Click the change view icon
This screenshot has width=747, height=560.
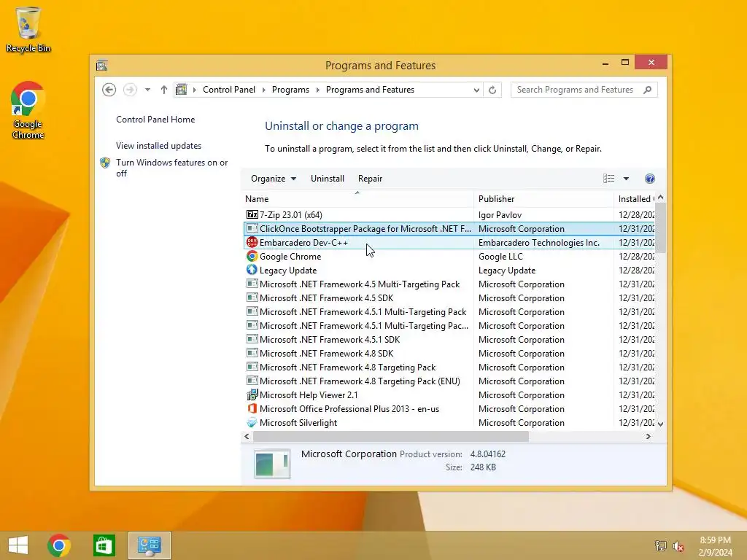coord(608,179)
